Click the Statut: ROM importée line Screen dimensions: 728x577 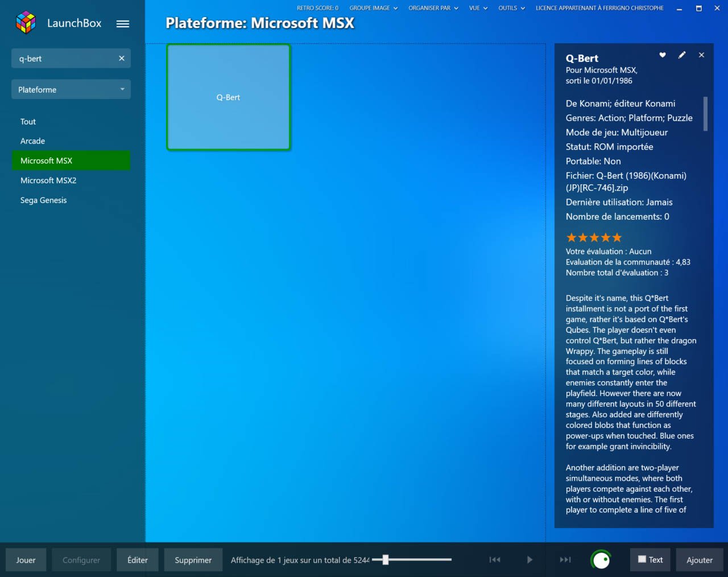[609, 147]
